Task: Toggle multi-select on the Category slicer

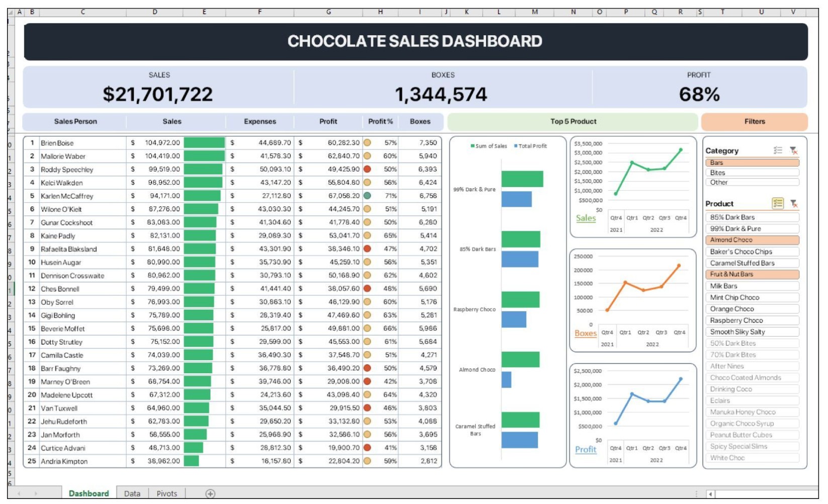Action: tap(778, 150)
